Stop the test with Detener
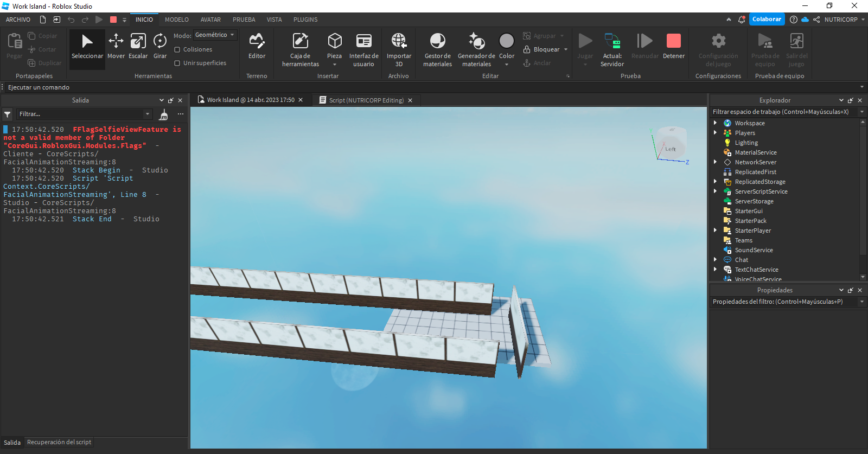Screen dimensions: 868x454 (x=674, y=46)
